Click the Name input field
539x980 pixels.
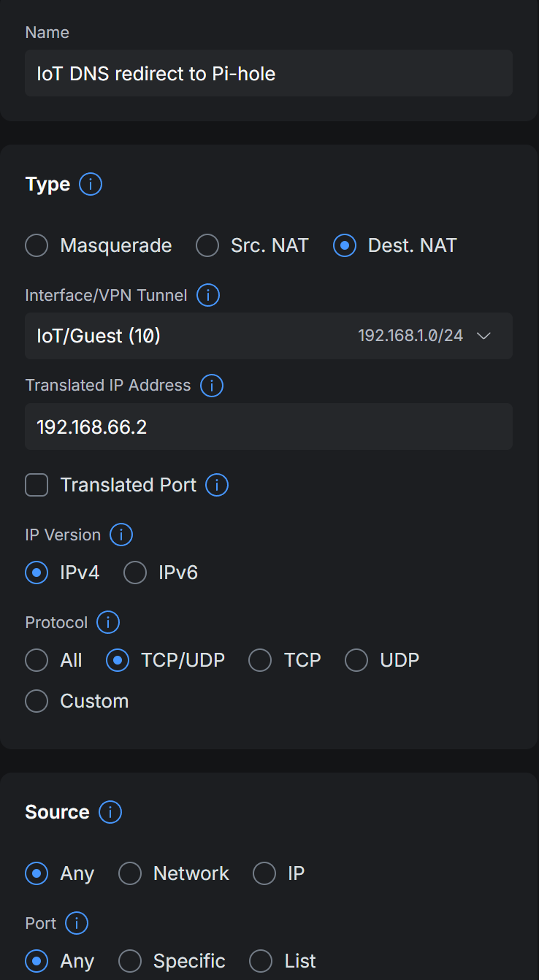269,73
